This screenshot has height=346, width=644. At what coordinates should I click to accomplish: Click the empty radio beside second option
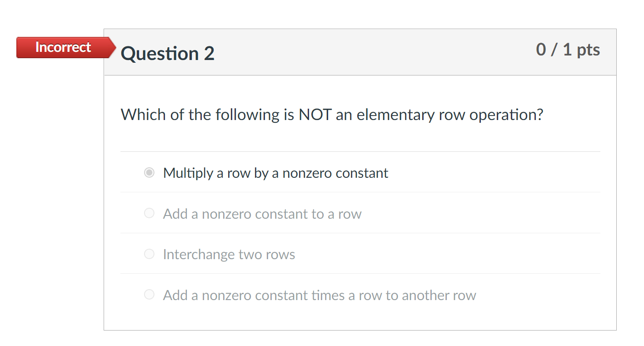coord(149,213)
